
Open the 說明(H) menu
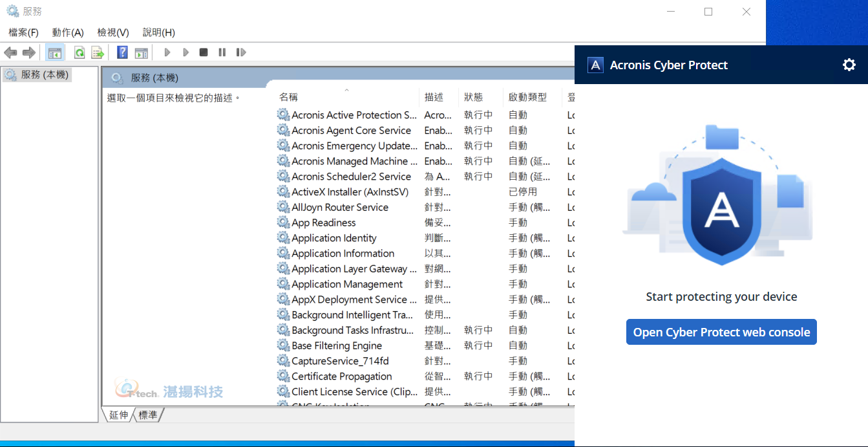(x=158, y=32)
